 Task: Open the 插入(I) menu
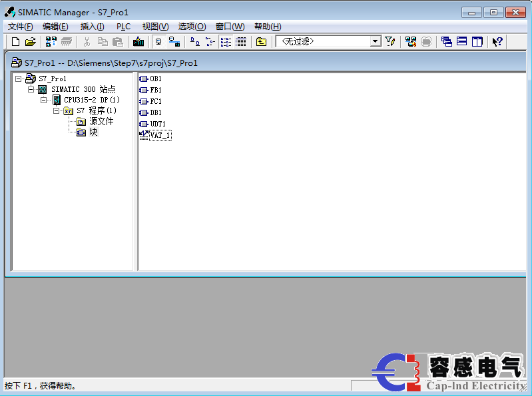pos(92,27)
